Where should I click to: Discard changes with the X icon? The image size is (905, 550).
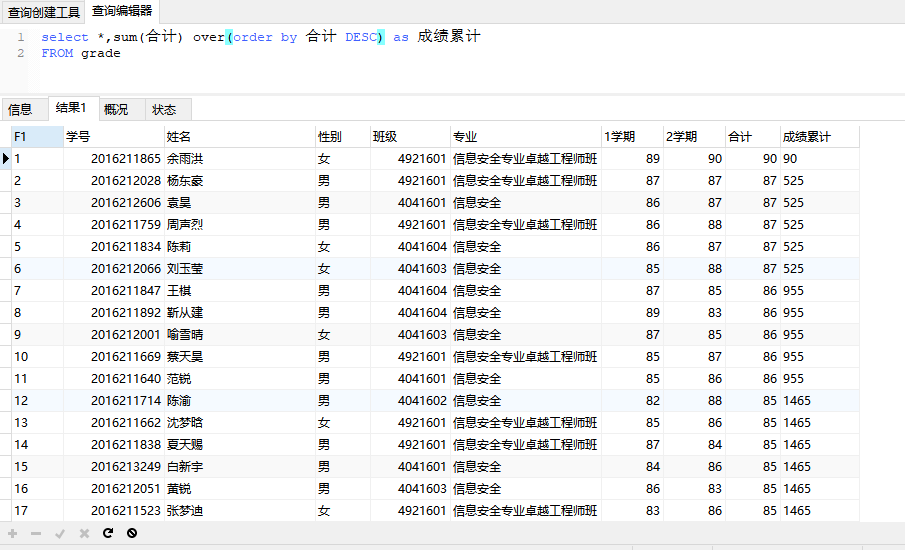coord(84,533)
